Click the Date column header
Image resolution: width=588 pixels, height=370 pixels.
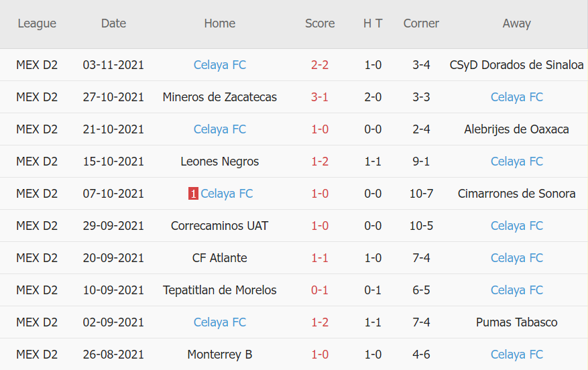[x=113, y=23]
